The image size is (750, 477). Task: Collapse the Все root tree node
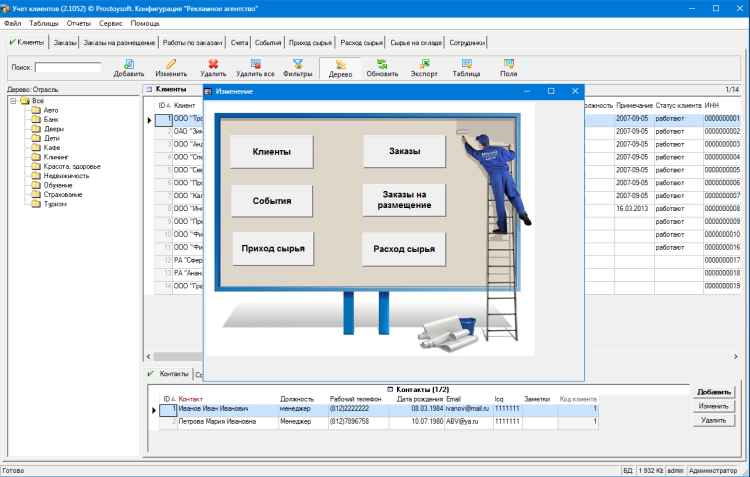click(12, 100)
